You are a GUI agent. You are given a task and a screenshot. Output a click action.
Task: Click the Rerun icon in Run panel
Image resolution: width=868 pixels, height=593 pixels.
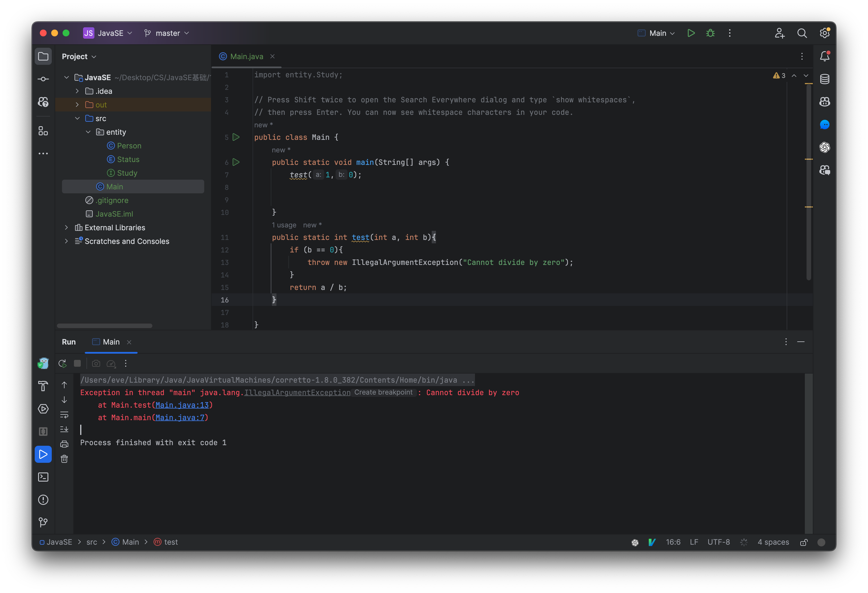click(62, 363)
